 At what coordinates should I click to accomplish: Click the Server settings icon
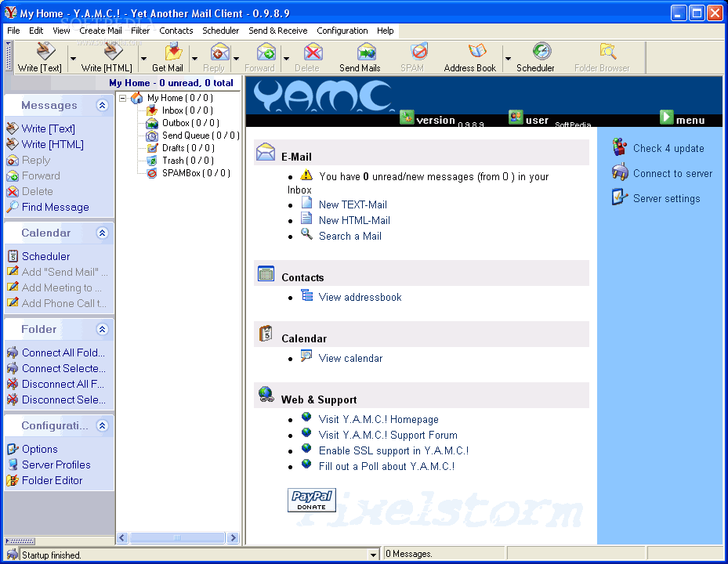(619, 197)
